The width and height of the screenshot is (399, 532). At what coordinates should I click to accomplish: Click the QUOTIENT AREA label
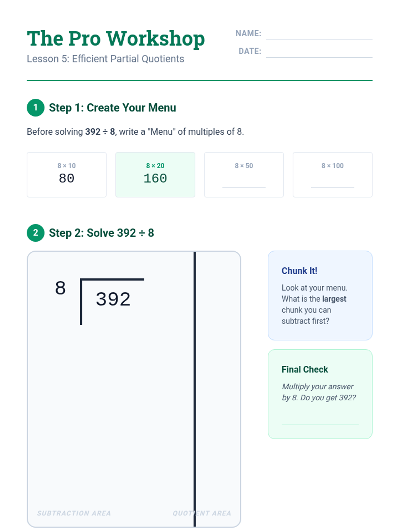coord(202,513)
